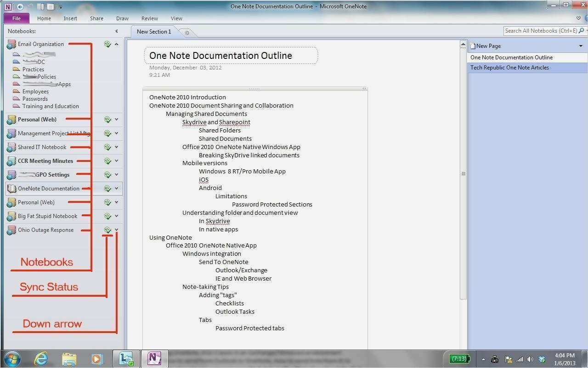Click the outline line "Using OneNote"
This screenshot has width=588, height=368.
coord(170,237)
